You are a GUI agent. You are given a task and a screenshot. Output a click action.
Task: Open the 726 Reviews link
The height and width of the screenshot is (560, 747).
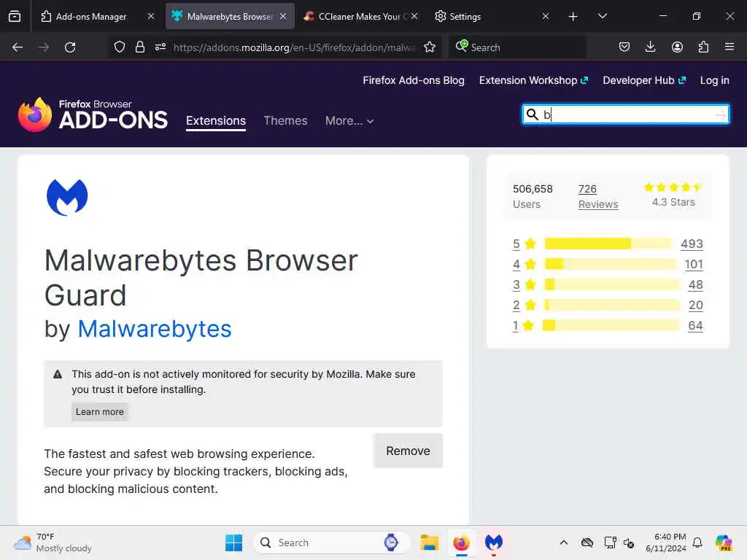(598, 197)
